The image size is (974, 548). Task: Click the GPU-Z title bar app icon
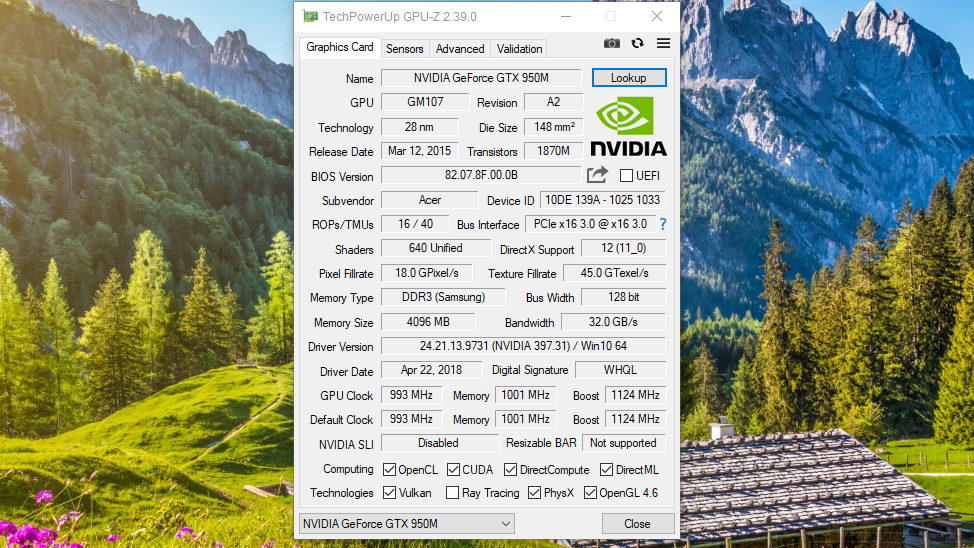[x=310, y=16]
